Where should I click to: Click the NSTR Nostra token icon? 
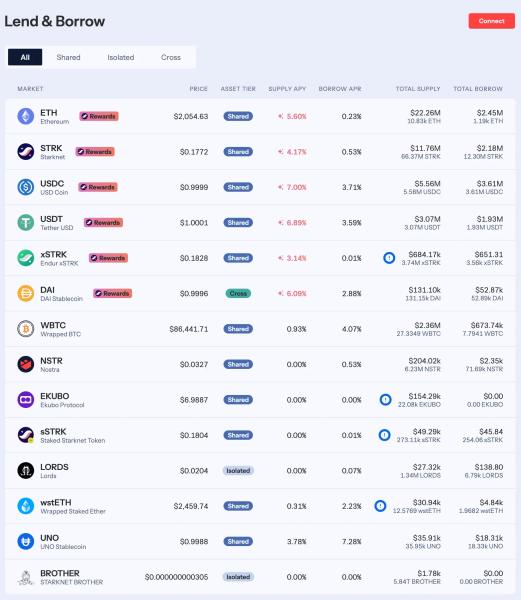point(26,364)
